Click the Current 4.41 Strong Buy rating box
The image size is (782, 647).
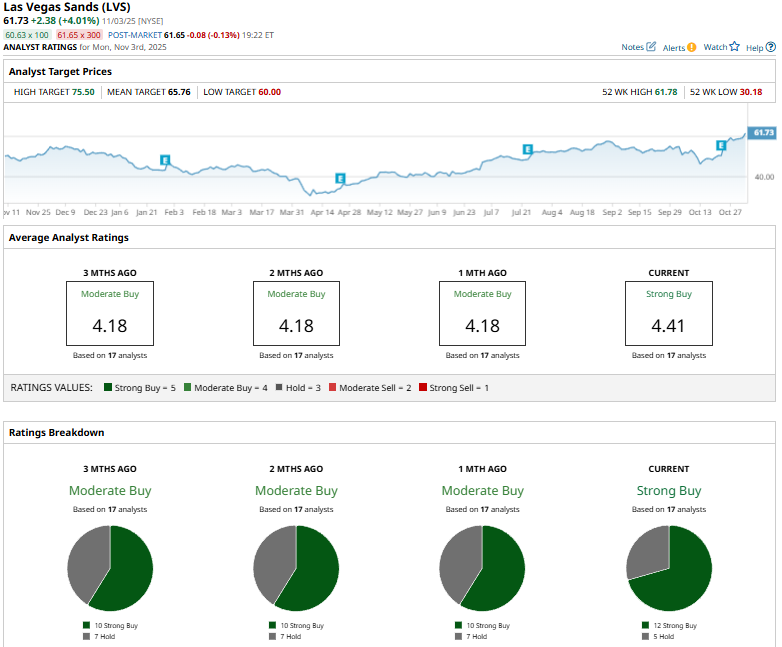click(669, 313)
